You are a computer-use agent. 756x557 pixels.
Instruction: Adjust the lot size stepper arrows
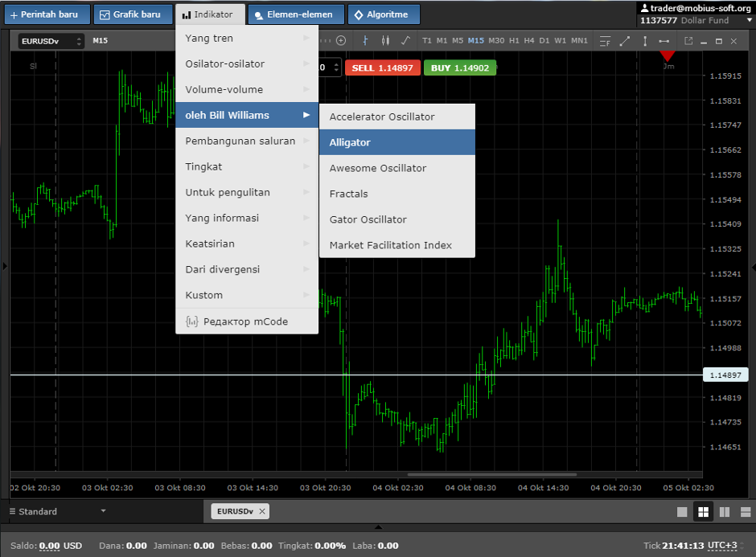pos(336,68)
